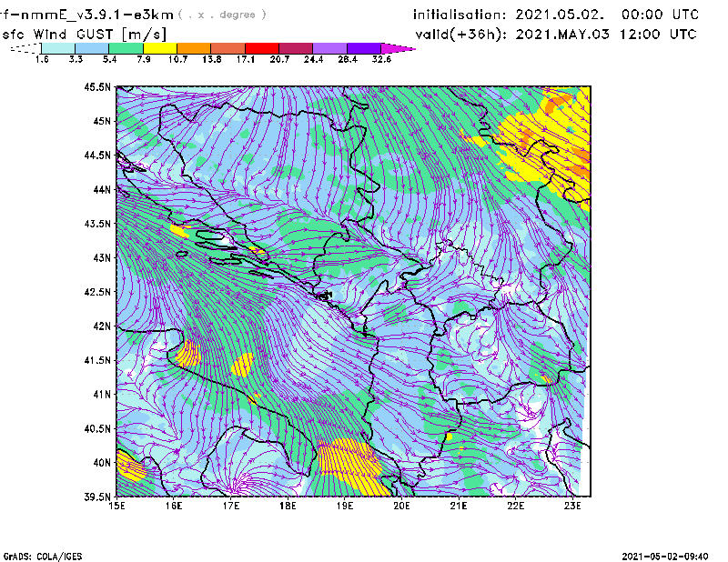728x562 pixels.
Task: Click the light cyan legend swatch after 1.6
Action: point(58,48)
